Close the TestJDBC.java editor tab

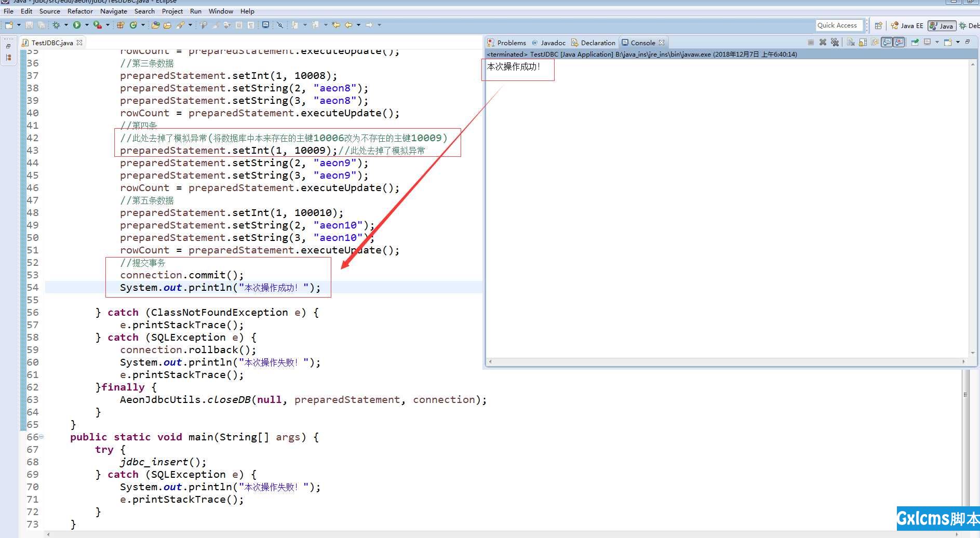(x=79, y=43)
